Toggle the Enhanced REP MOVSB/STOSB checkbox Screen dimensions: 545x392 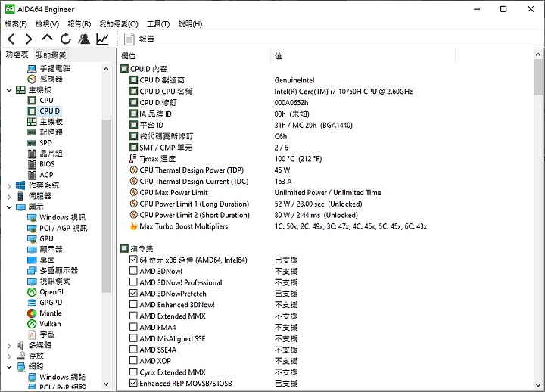point(133,383)
